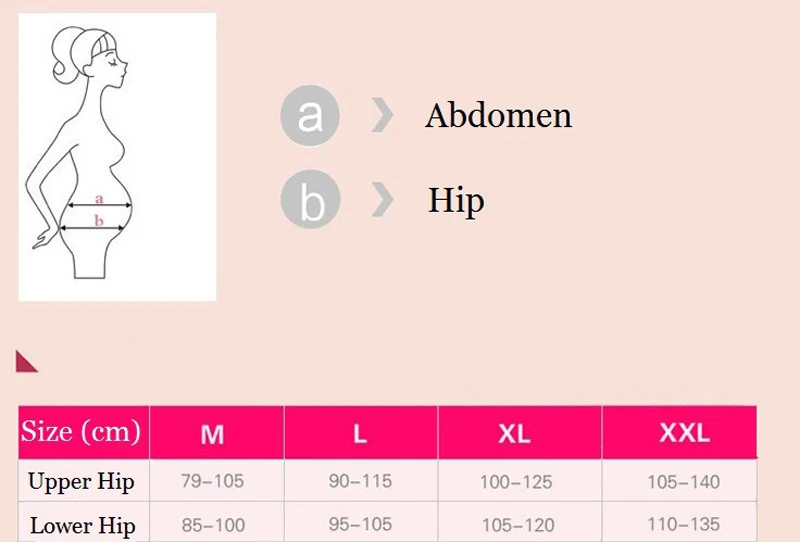Click the Lower Hip row label
Screen dimensions: 800x542
pos(82,525)
